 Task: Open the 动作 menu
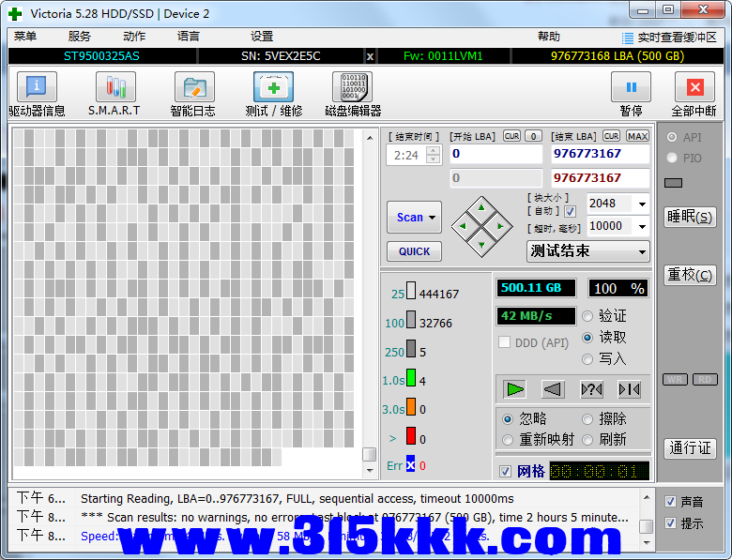pos(134,37)
